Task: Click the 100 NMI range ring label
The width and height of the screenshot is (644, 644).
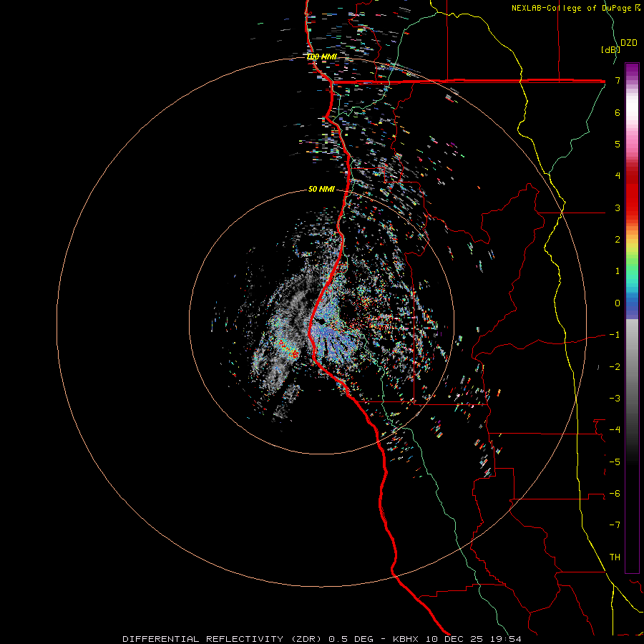Action: [321, 57]
